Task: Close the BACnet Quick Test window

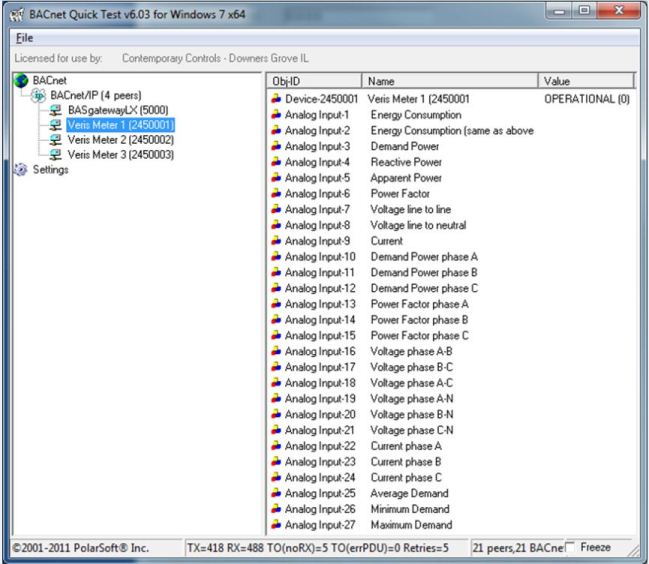Action: [618, 11]
